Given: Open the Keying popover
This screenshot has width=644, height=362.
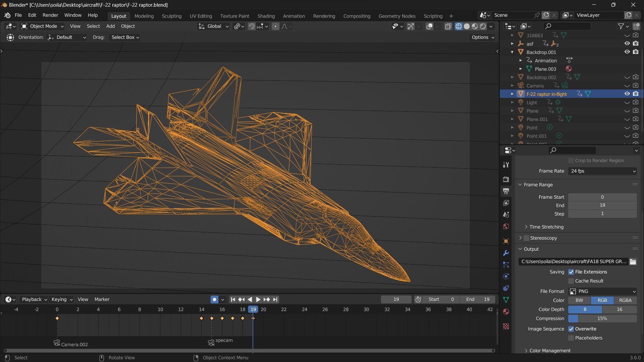Looking at the screenshot, I should tap(62, 299).
